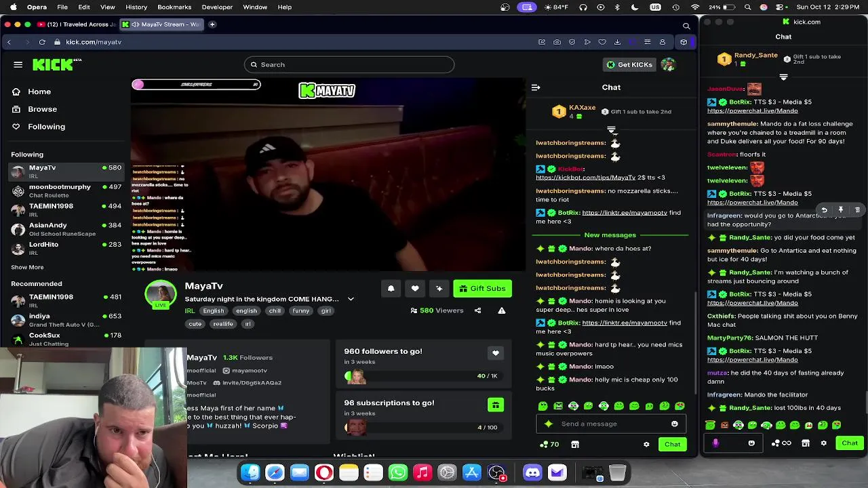Click Get KICKs button

pyautogui.click(x=629, y=64)
